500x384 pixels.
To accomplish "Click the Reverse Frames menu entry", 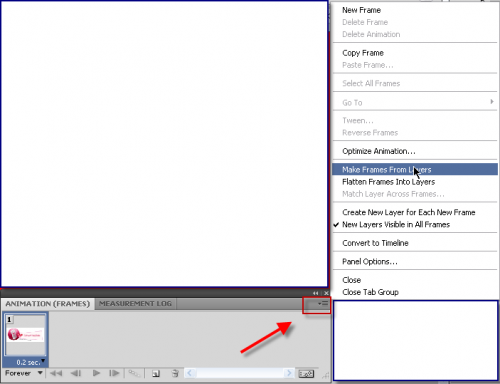I will (x=415, y=133).
